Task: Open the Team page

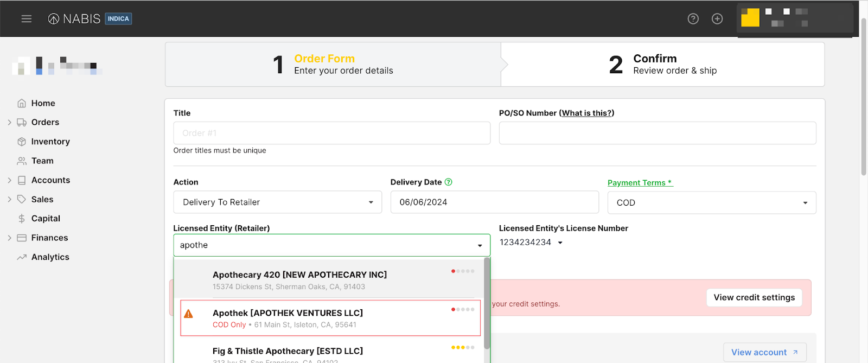Action: 42,161
